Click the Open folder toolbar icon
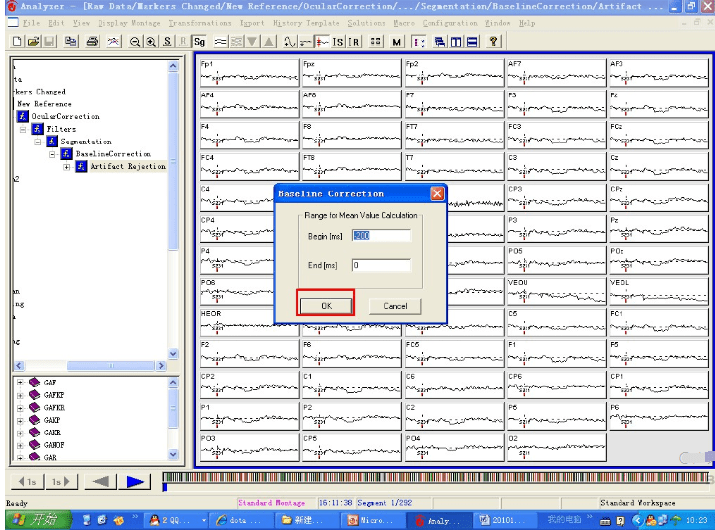The height and width of the screenshot is (530, 715). tap(33, 42)
